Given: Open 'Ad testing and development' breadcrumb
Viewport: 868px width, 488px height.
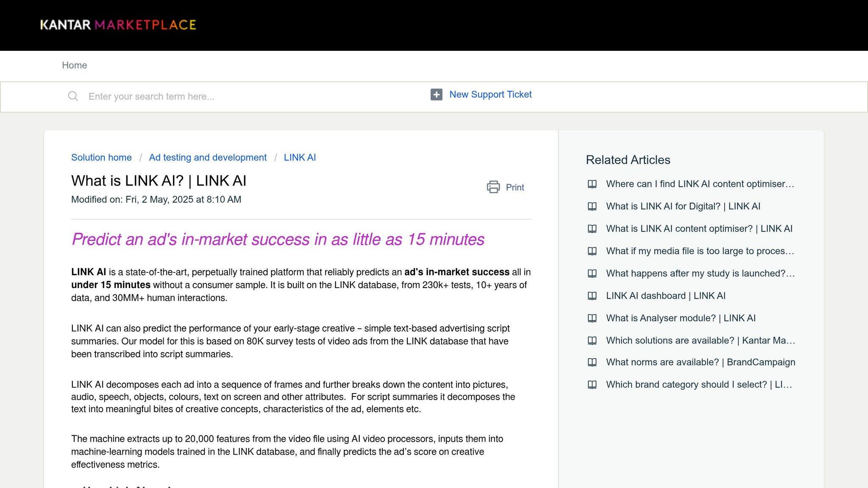Looking at the screenshot, I should tap(208, 158).
